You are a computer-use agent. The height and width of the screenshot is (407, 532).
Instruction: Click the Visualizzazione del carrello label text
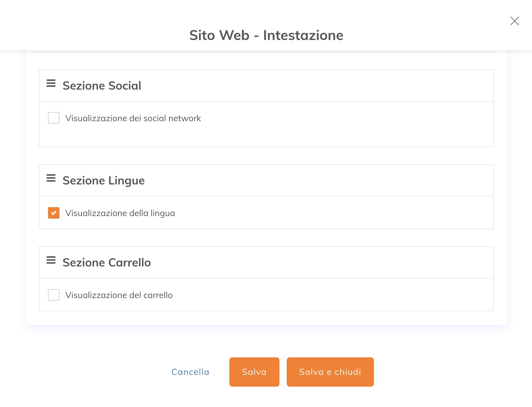tap(119, 295)
